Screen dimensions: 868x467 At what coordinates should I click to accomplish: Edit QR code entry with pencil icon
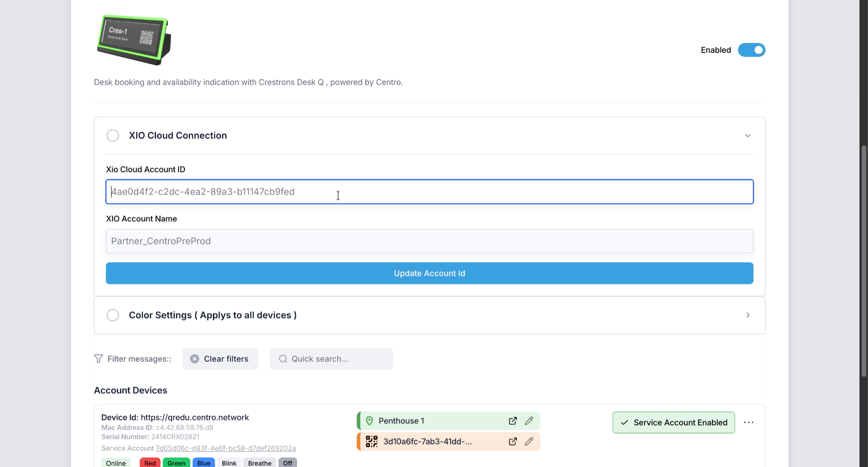529,442
